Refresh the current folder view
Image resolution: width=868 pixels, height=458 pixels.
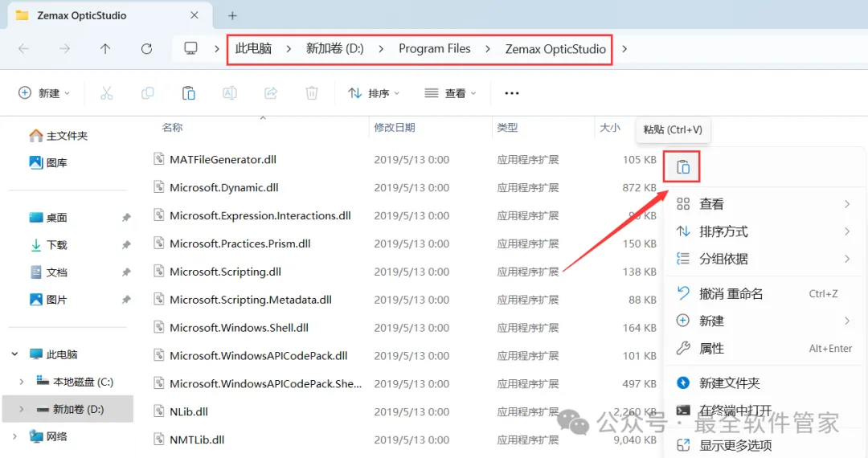[147, 49]
